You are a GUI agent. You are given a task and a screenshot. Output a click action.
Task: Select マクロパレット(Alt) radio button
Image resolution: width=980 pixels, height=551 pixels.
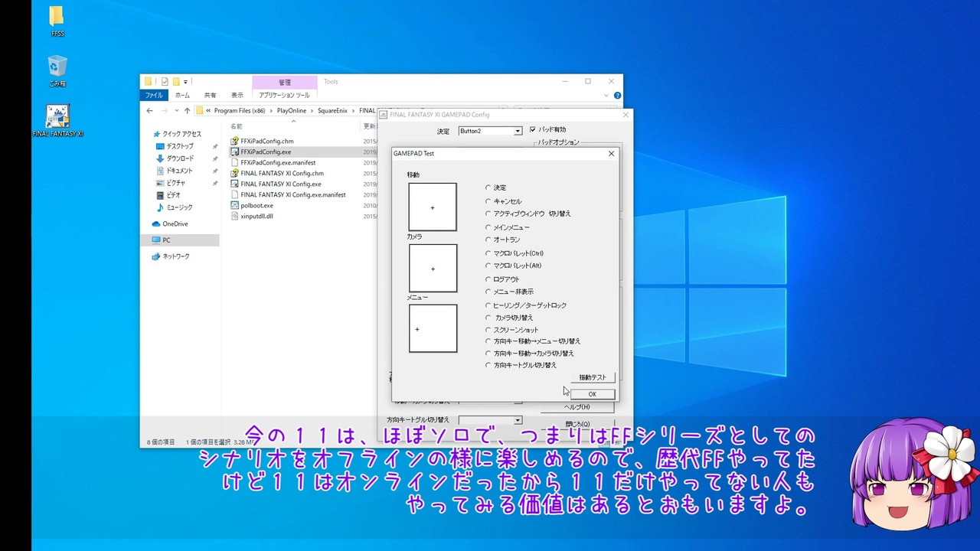tap(488, 266)
